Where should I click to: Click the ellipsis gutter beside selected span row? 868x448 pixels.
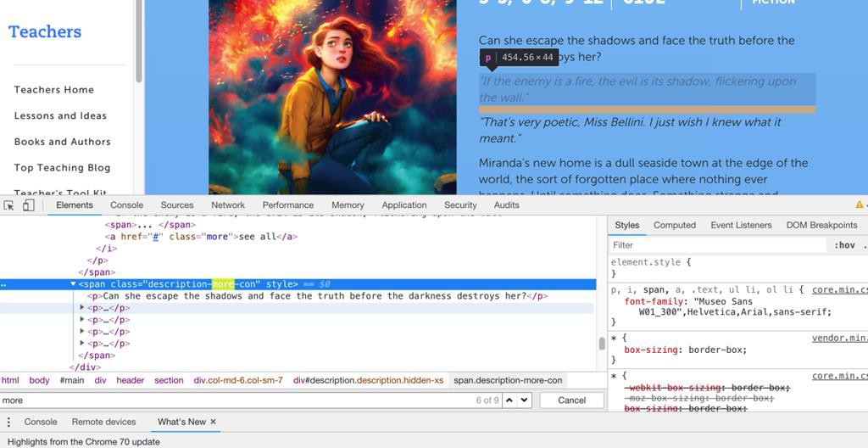coord(4,285)
